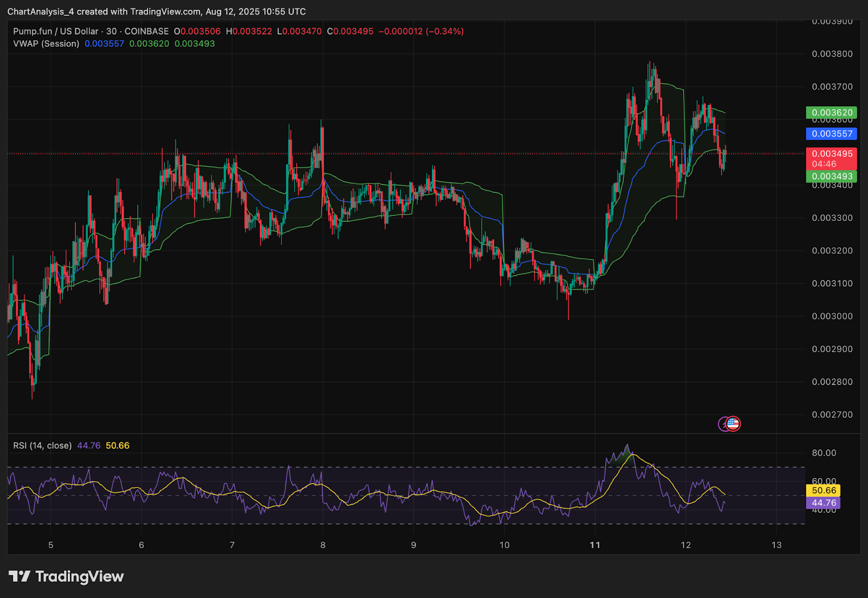Viewport: 868px width, 598px height.
Task: Click the TradingView.com attribution text at top
Action: point(165,11)
